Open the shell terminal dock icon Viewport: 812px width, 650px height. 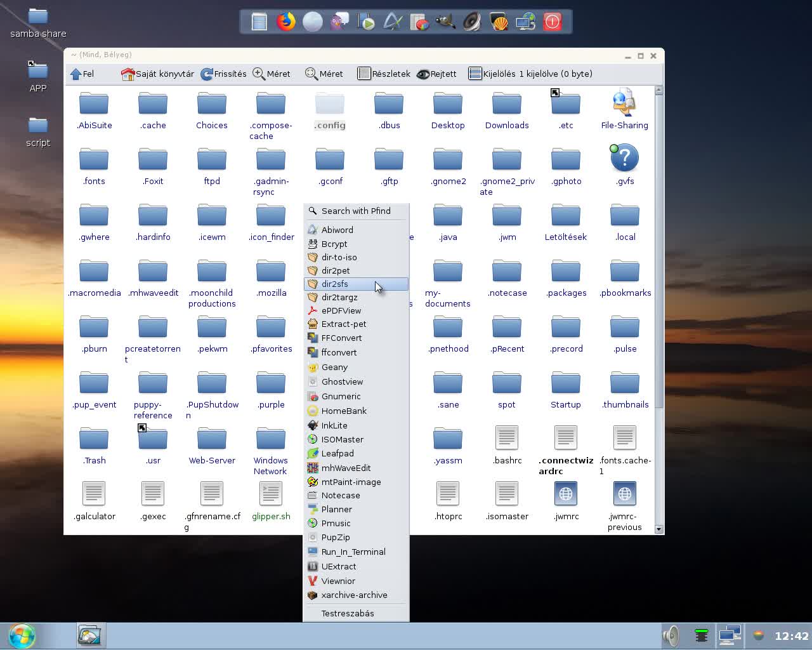[499, 22]
